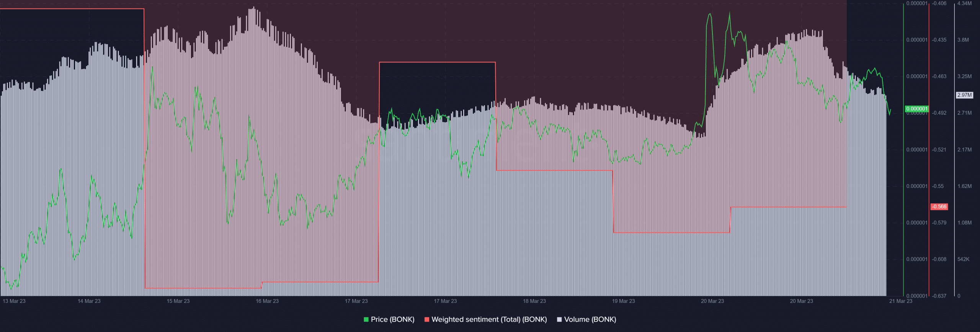Select the 4.34M volume axis label
The width and height of the screenshot is (980, 332).
click(964, 3)
